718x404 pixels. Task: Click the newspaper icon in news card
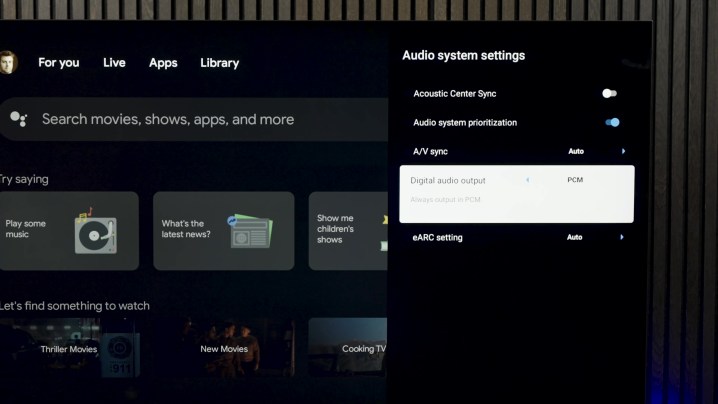(250, 231)
